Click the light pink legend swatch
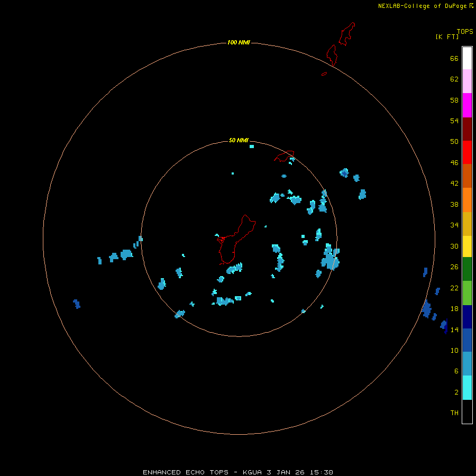476x476 pixels. tap(467, 81)
